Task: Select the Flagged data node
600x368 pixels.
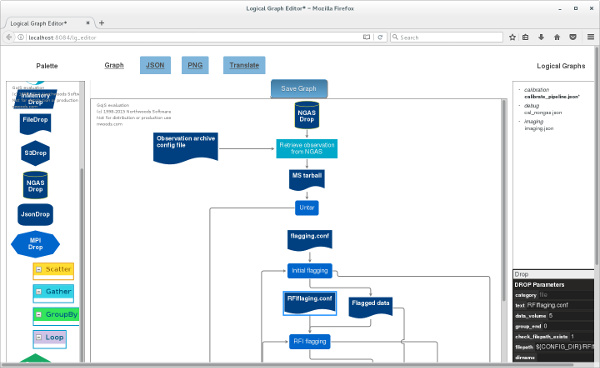Action: pyautogui.click(x=370, y=308)
